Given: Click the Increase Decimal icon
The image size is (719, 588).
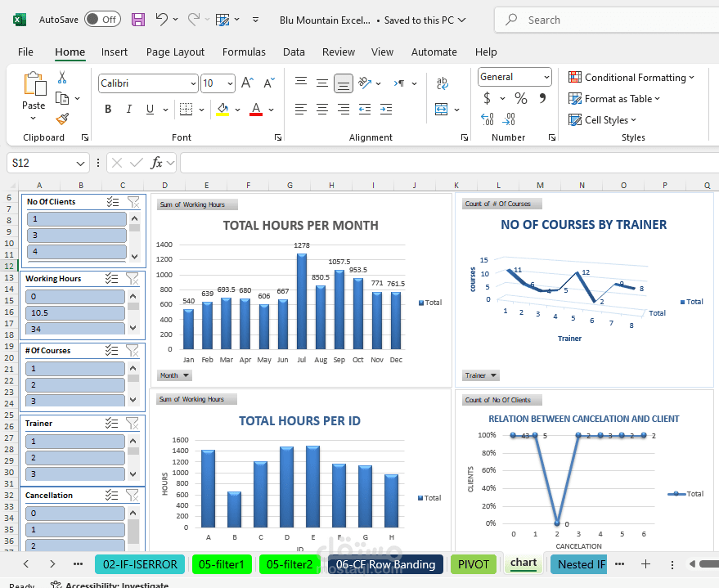Looking at the screenshot, I should (x=485, y=120).
